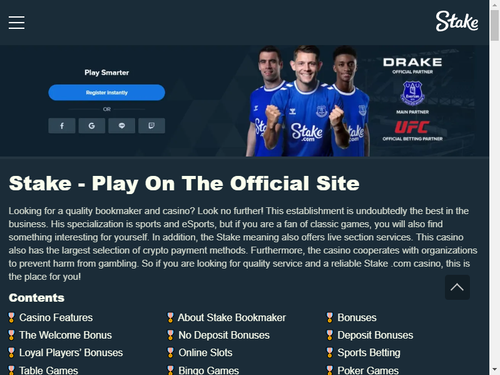Open the Sports Betting link
The height and width of the screenshot is (375, 500).
coord(369,353)
